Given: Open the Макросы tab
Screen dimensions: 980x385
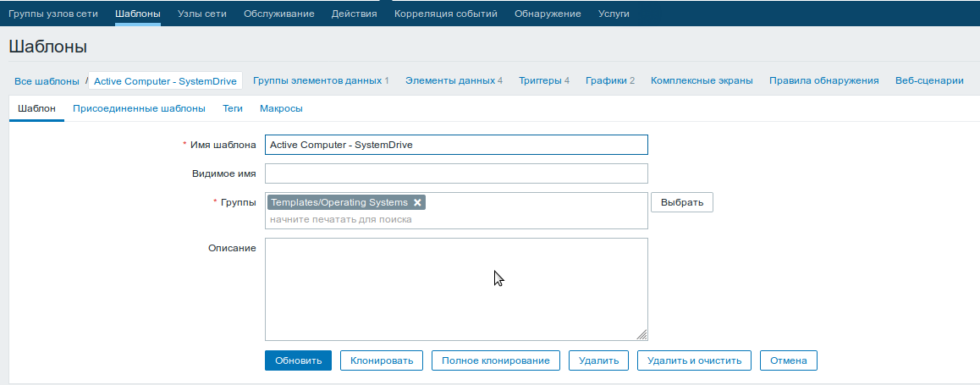Looking at the screenshot, I should (281, 108).
